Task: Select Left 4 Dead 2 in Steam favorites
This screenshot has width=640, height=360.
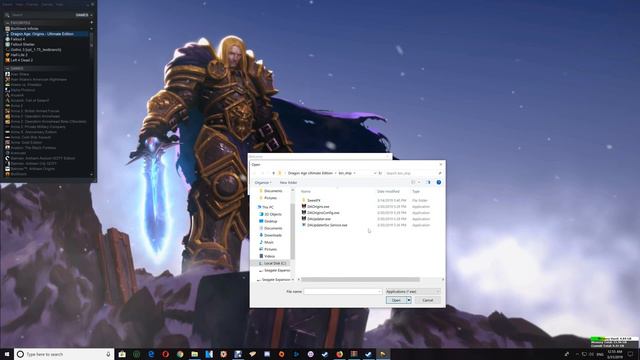Action: click(22, 60)
